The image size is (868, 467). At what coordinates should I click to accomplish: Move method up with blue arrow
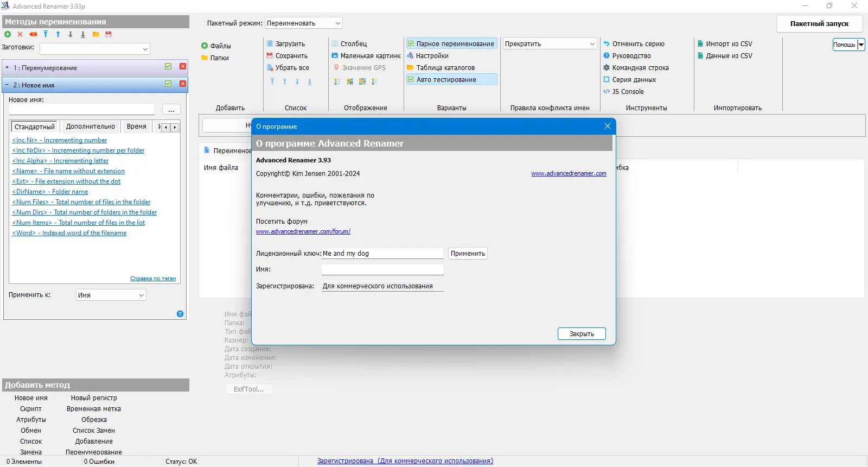[58, 34]
